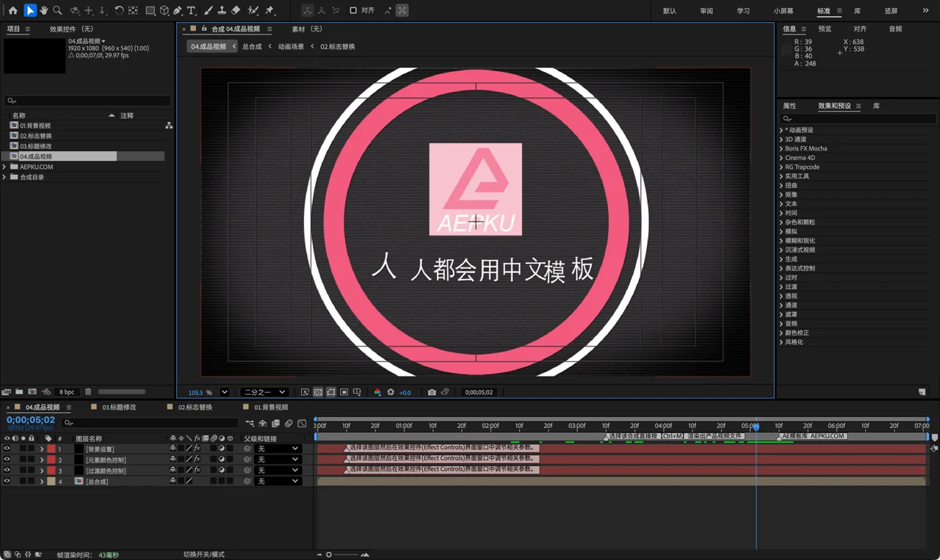Take a snapshot with camera icon
This screenshot has width=940, height=560.
pyautogui.click(x=432, y=392)
